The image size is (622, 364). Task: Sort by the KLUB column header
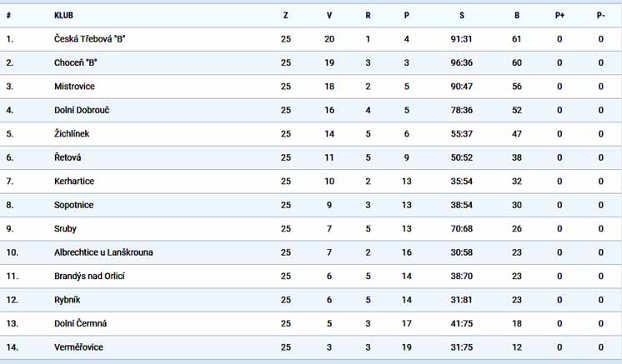63,16
